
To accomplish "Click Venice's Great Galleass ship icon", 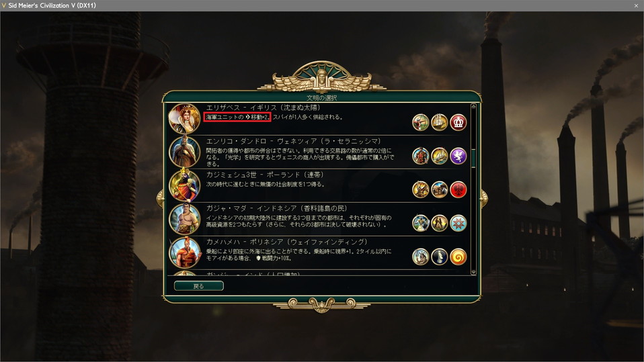I will point(440,156).
